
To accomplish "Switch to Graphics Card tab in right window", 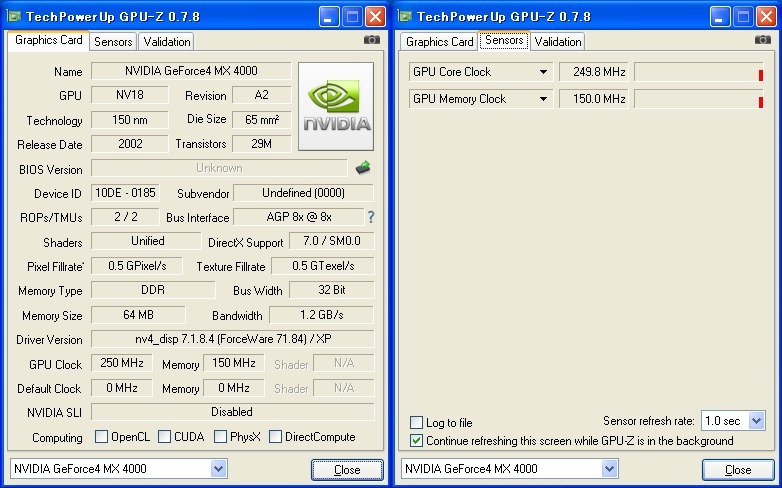I will (439, 42).
